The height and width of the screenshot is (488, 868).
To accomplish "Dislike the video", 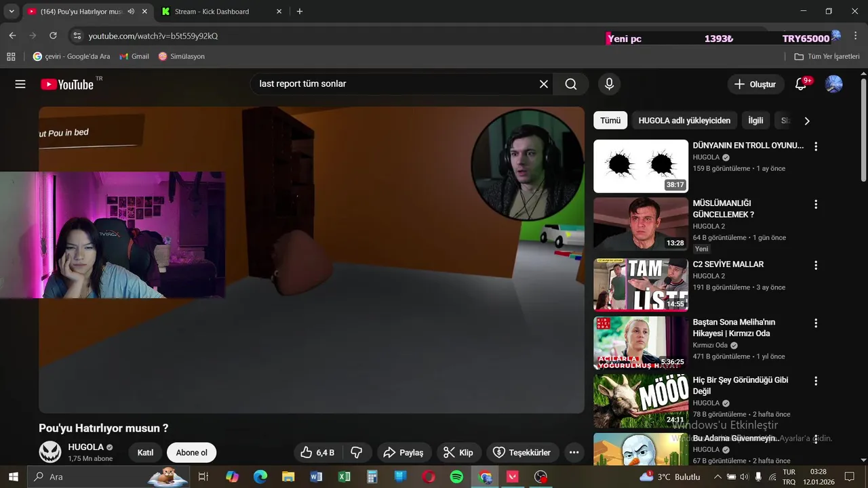I will point(357,452).
